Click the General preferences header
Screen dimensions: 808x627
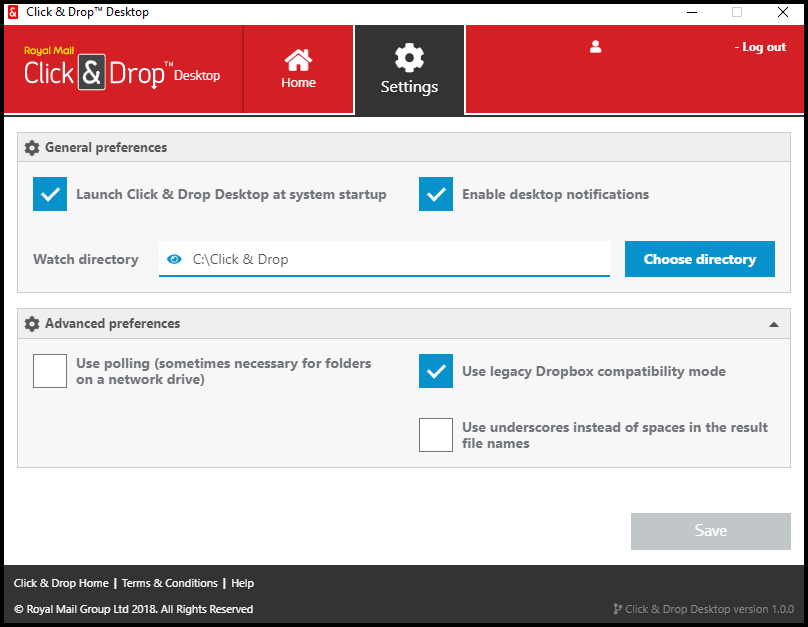tap(404, 147)
